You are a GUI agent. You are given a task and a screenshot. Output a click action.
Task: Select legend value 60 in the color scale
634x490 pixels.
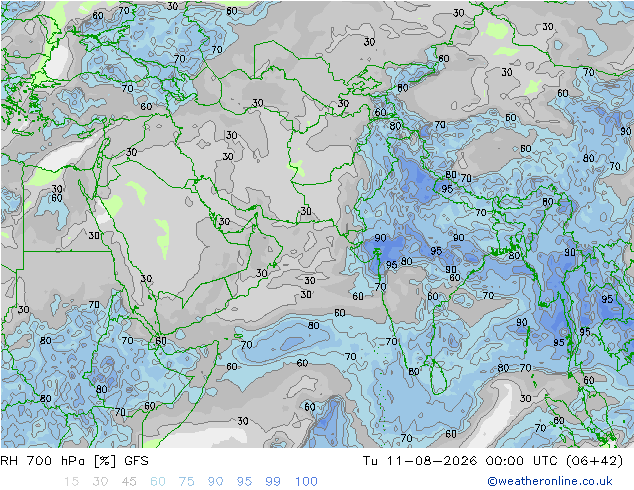[x=158, y=482]
